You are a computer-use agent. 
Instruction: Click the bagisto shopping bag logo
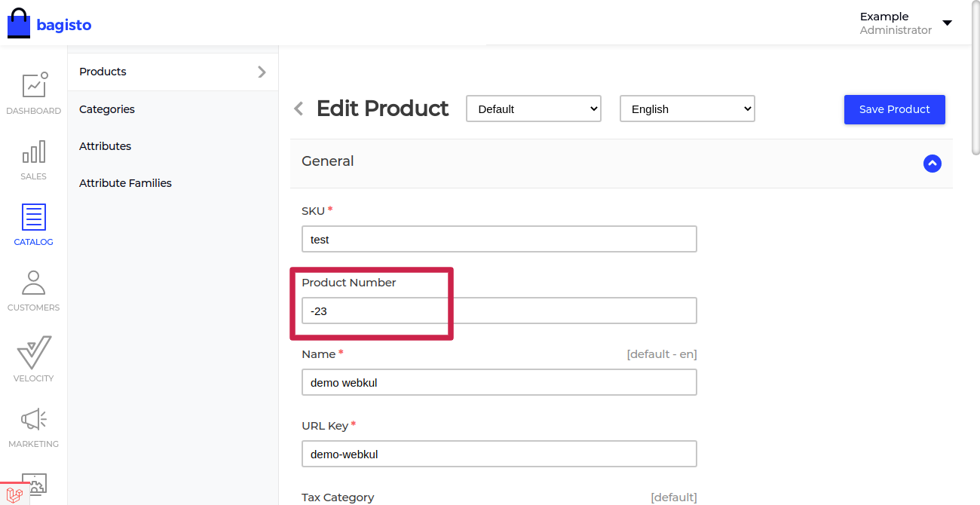pos(18,23)
